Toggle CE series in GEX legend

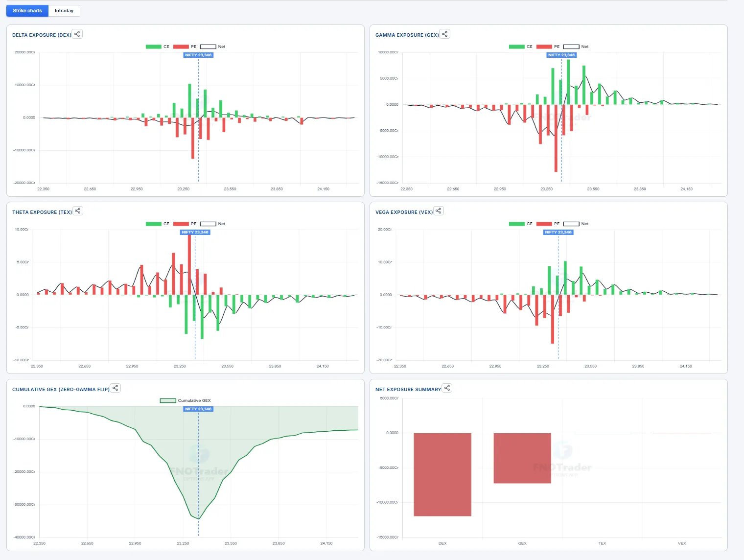[x=521, y=47]
